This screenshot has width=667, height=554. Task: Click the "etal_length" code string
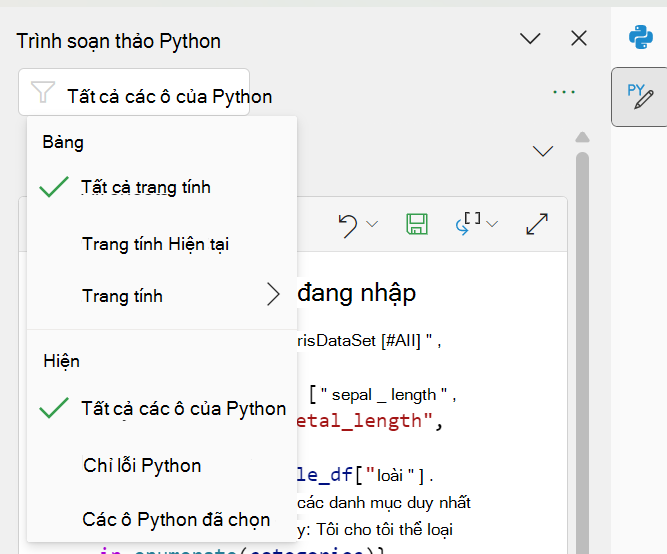[365, 421]
